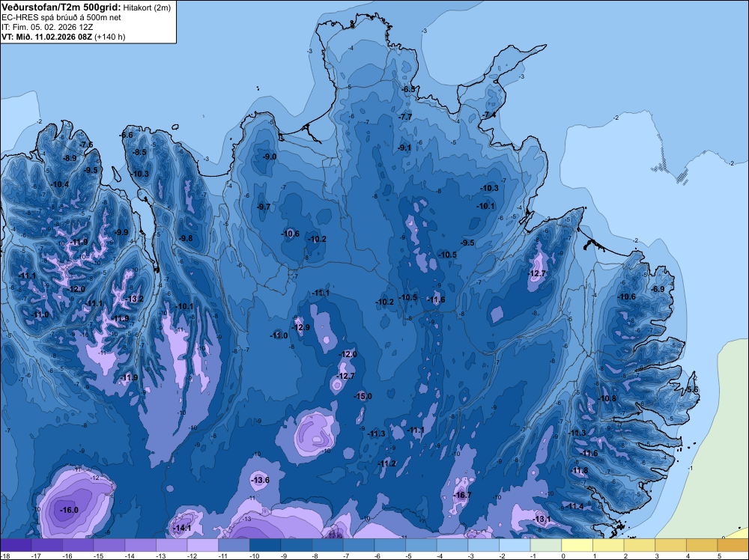
Task: Click the -14.1 temperature label
Action: pos(182,528)
